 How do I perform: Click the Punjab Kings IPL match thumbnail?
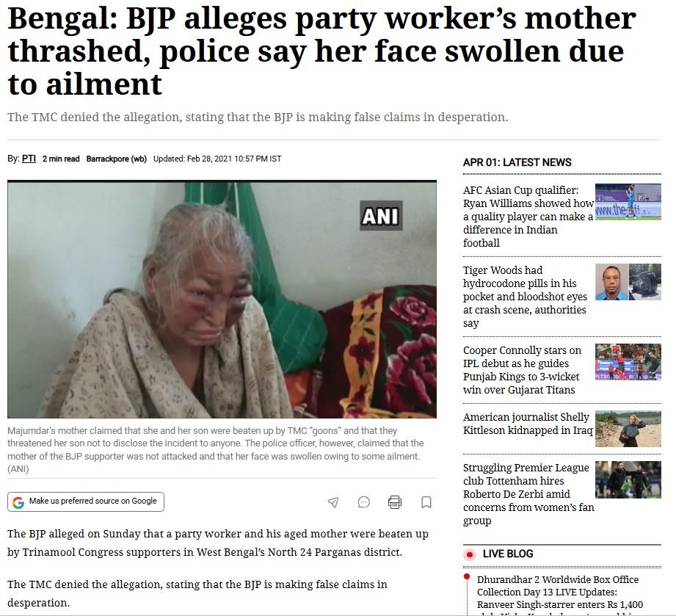(628, 361)
